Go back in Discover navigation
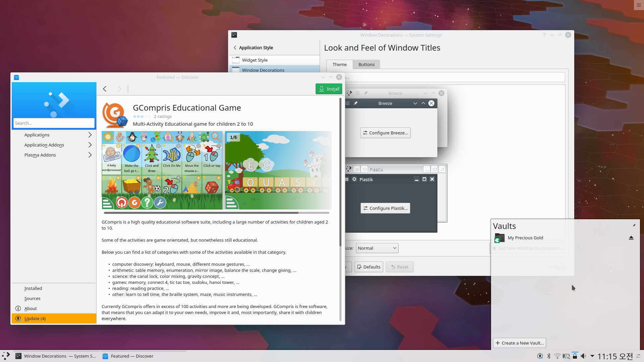 [x=105, y=89]
